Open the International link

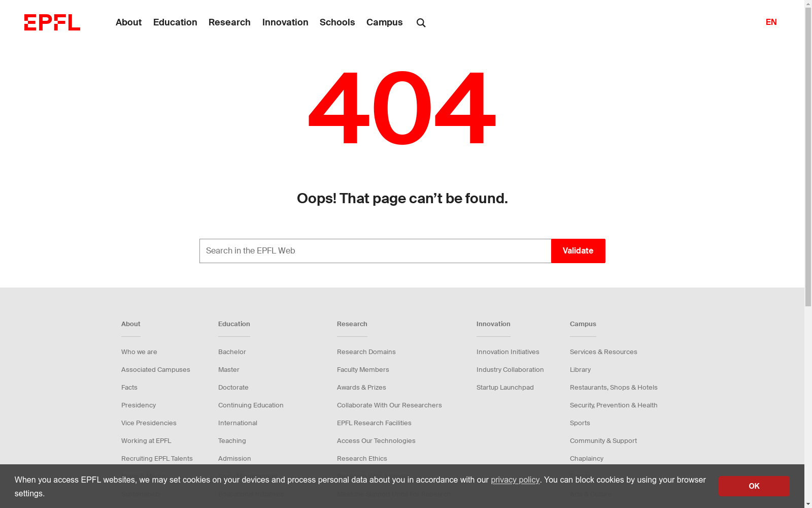click(238, 423)
